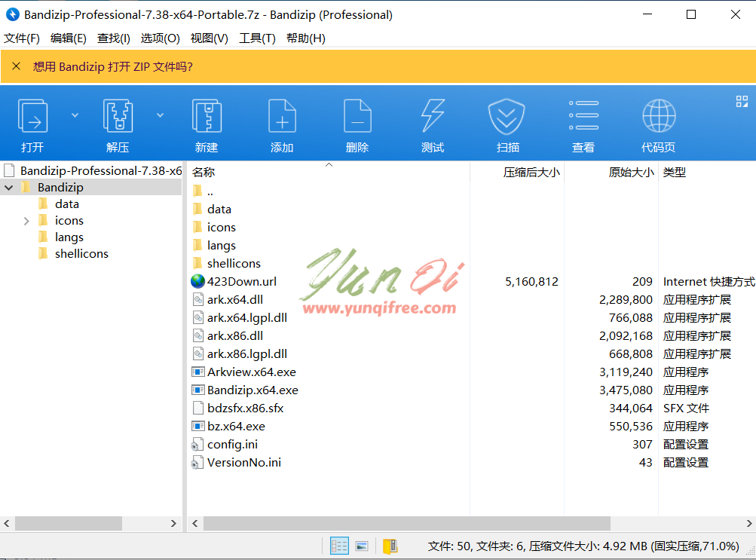
Task: Click right arrow of tree pane scrollbar
Action: (173, 523)
